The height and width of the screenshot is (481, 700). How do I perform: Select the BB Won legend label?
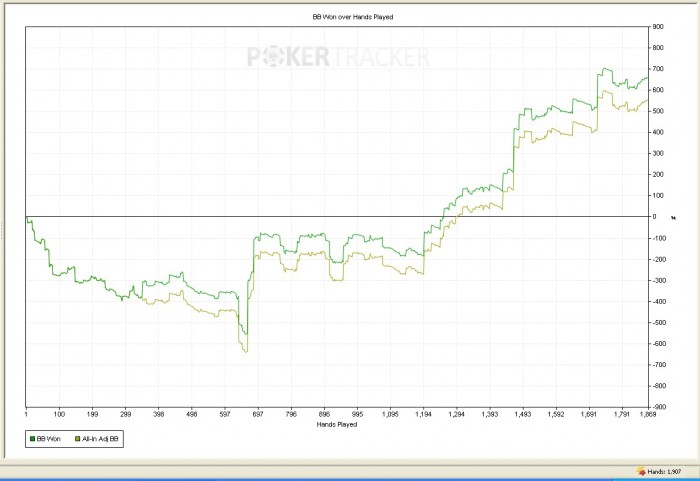click(48, 439)
